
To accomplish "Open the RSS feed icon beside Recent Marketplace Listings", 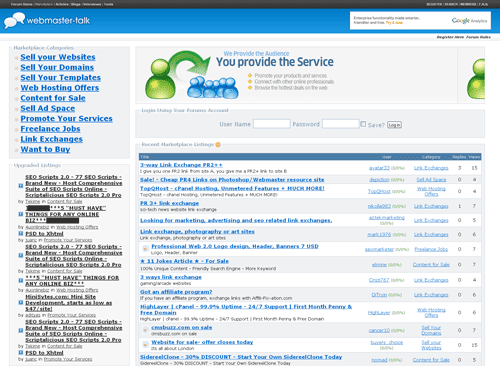I will pyautogui.click(x=218, y=145).
